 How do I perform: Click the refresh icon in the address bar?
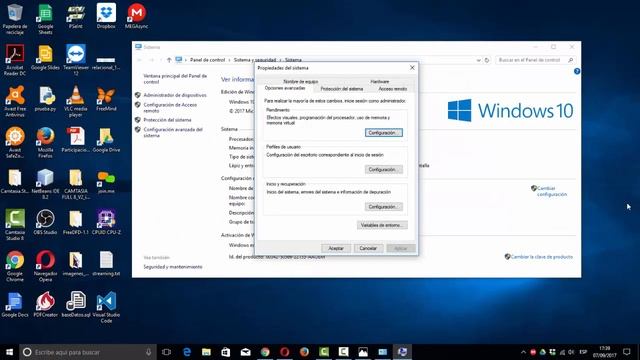point(487,60)
